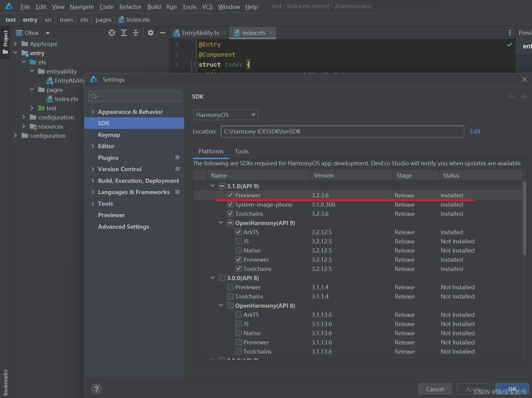Click the Cancel button
The width and height of the screenshot is (532, 398).
[x=435, y=389]
